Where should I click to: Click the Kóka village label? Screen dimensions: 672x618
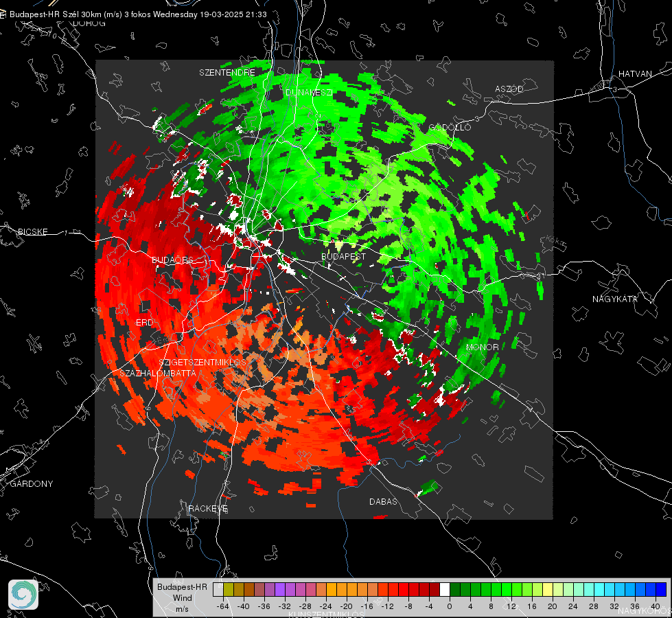pyautogui.click(x=556, y=242)
